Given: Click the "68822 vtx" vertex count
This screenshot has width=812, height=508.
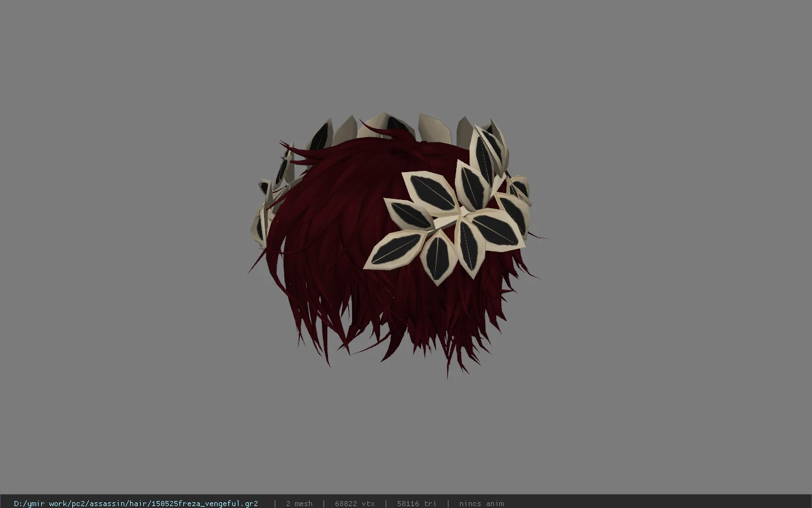Looking at the screenshot, I should click(x=355, y=504).
